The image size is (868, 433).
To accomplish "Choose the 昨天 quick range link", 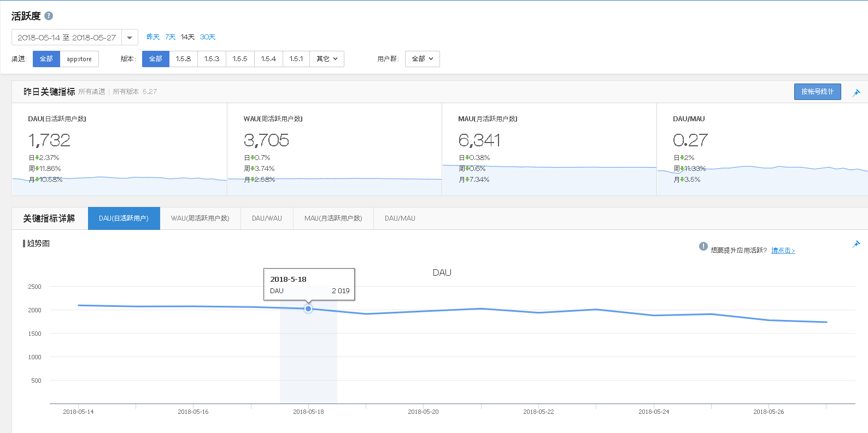I will click(153, 37).
